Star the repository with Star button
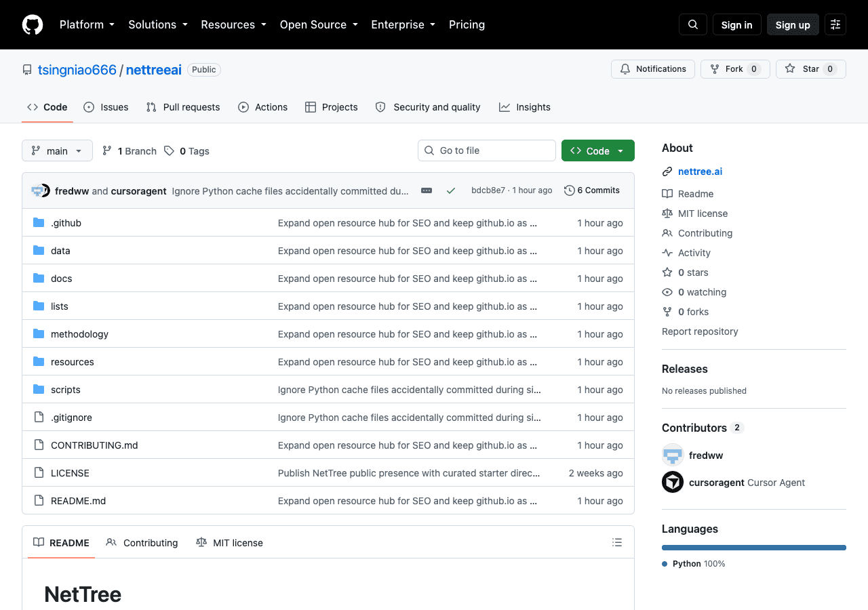The image size is (868, 610). 811,69
